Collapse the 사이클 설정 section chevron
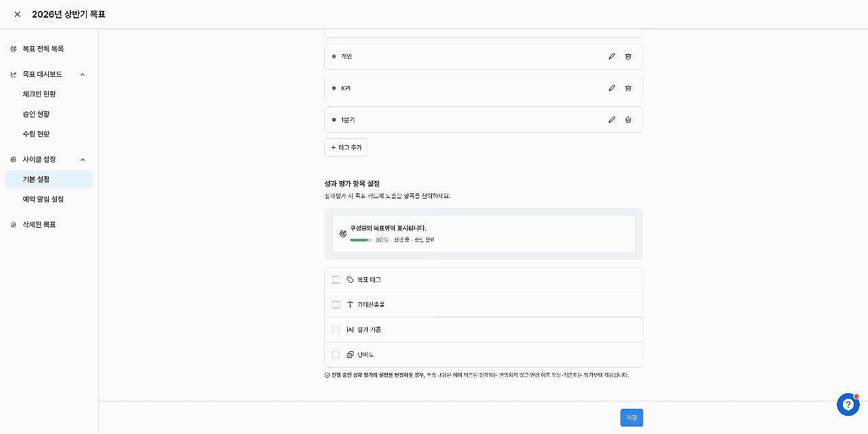 83,160
